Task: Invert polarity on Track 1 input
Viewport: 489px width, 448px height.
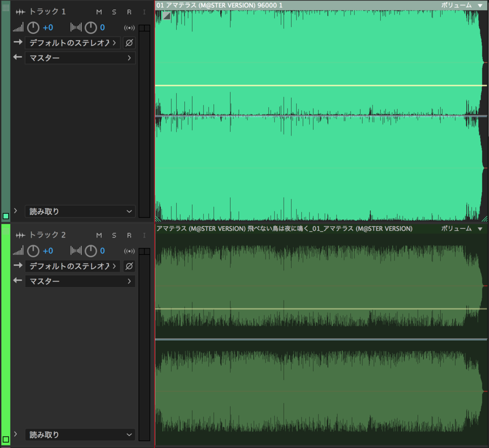Action: (x=129, y=42)
